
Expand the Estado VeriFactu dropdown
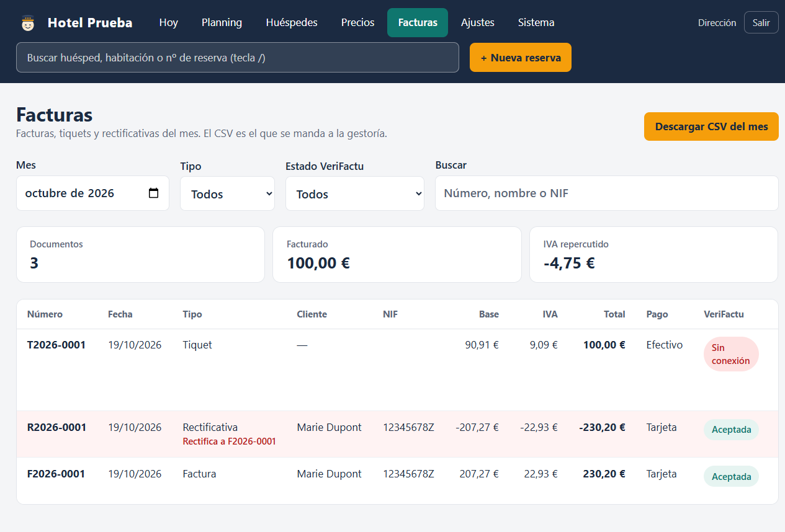coord(355,193)
